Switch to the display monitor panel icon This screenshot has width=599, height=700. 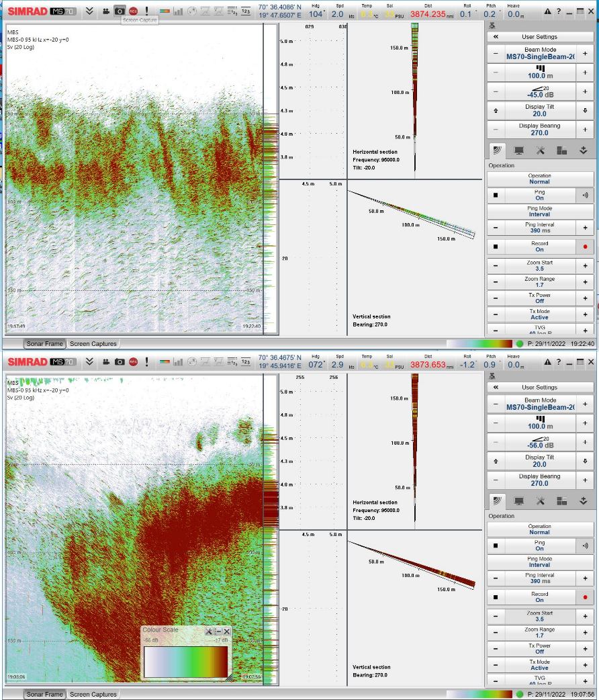pos(520,150)
